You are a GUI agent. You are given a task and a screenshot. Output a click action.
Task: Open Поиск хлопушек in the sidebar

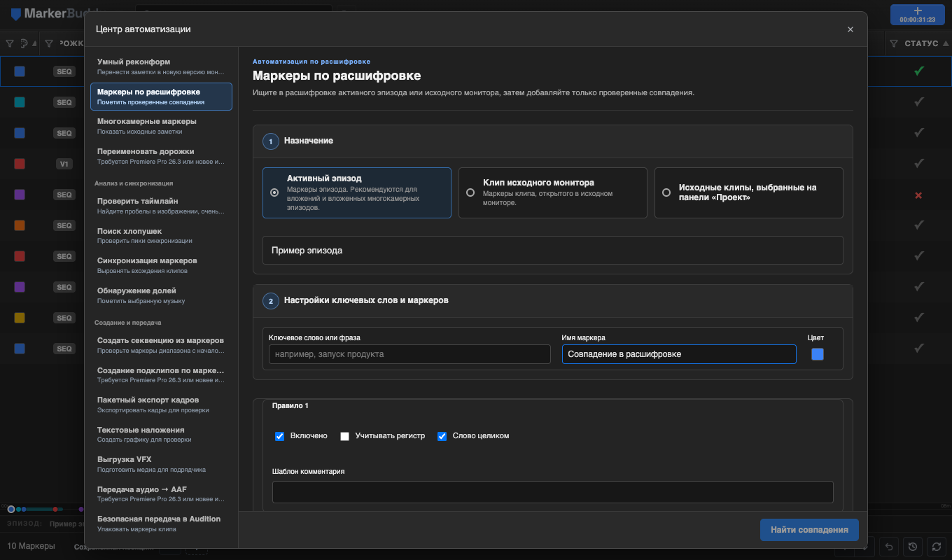tap(161, 236)
